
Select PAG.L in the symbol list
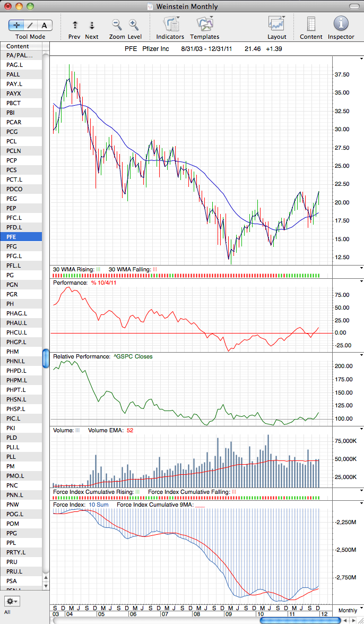click(21, 64)
